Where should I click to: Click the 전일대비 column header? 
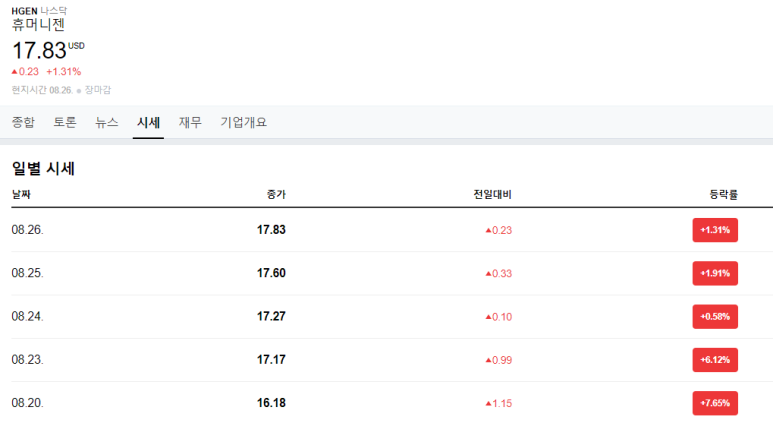(492, 194)
